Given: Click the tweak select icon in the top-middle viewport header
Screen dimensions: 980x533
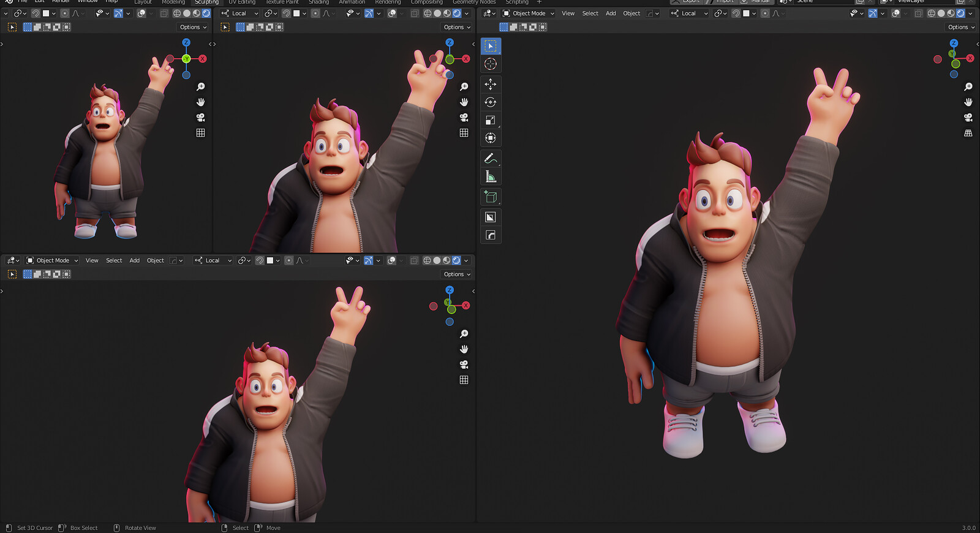Looking at the screenshot, I should [x=225, y=27].
